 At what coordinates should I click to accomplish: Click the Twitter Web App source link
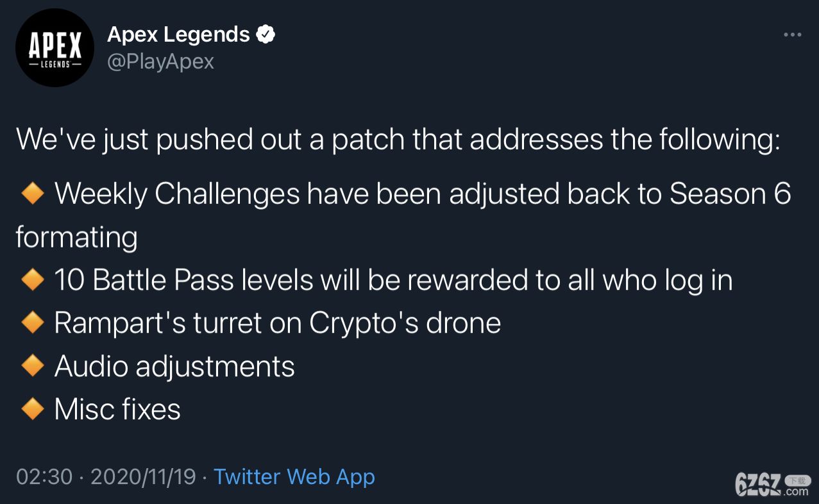pos(294,477)
